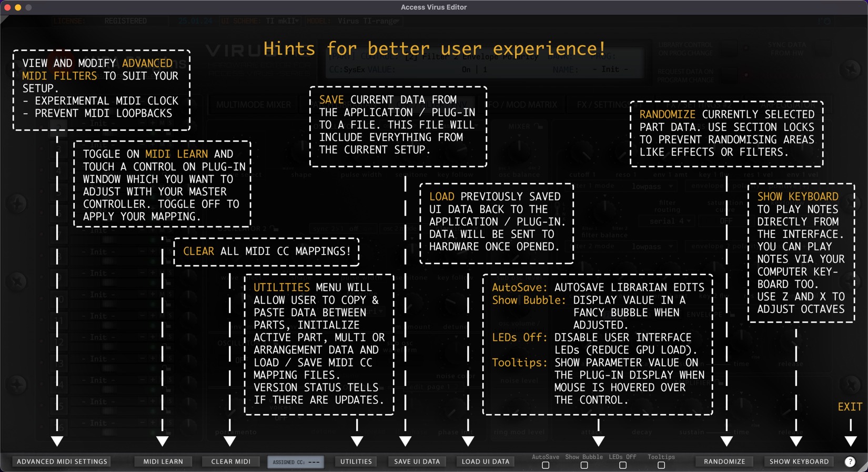This screenshot has height=472, width=868.
Task: Open the Filter 1 mode lowpass dropdown
Action: 652,186
